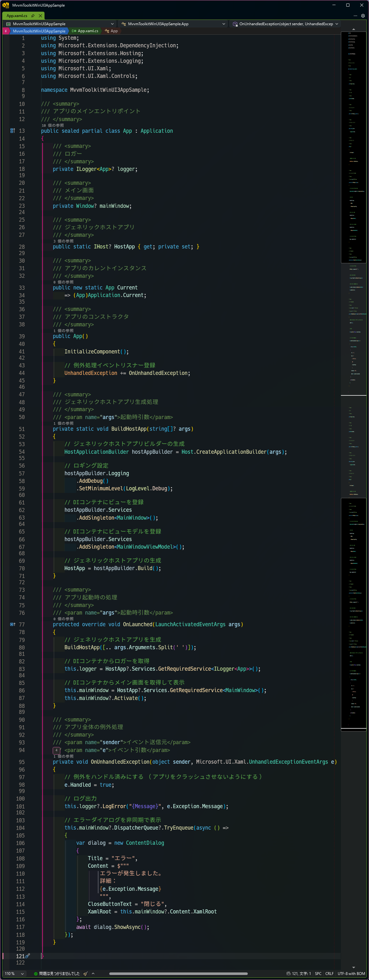Image resolution: width=369 pixels, height=980 pixels.
Task: Click the override margin icon at line 77
Action: [13, 624]
